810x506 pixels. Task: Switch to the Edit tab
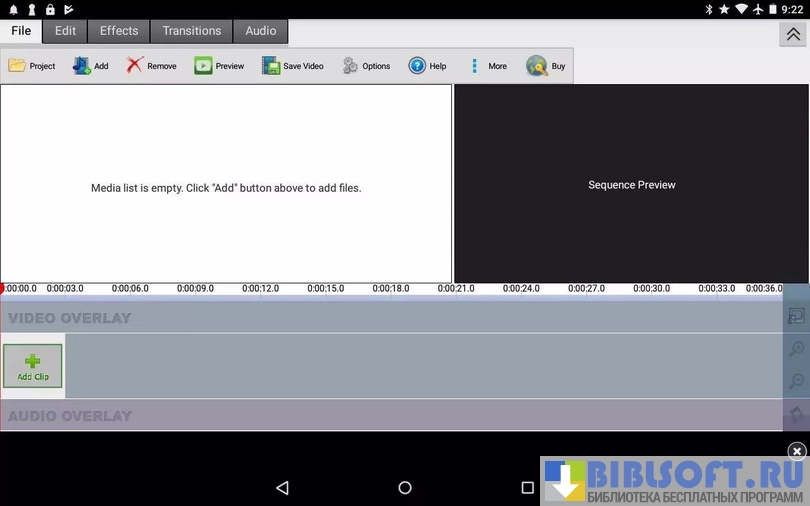tap(65, 31)
